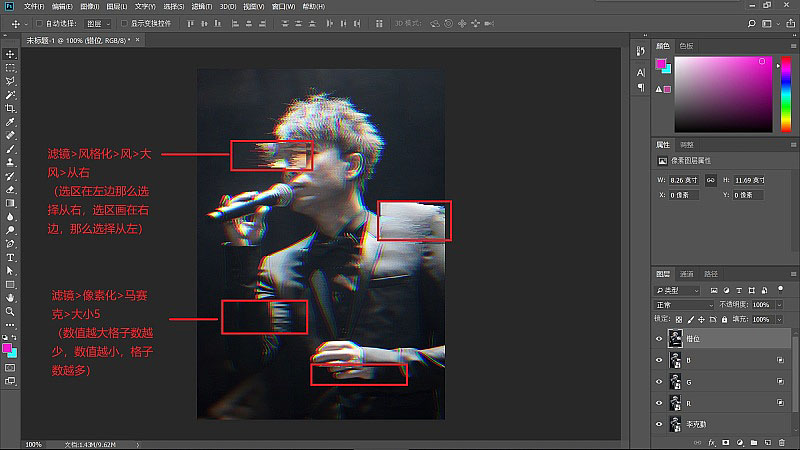Open the 文件(F) menu
Screen dimensions: 800x450
coord(34,7)
